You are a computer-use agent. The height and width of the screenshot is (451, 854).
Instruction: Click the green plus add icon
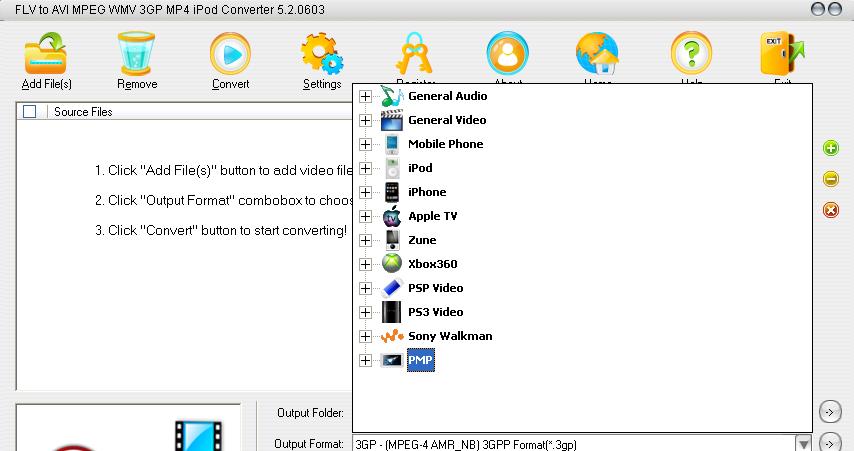click(831, 148)
